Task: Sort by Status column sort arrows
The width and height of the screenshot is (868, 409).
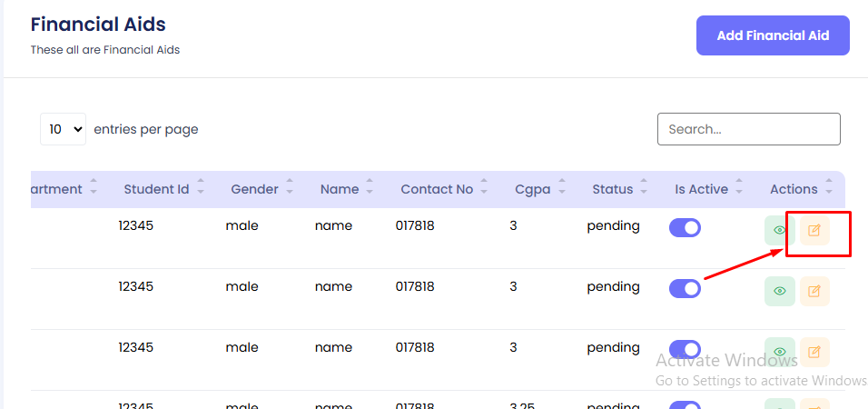Action: click(x=644, y=189)
